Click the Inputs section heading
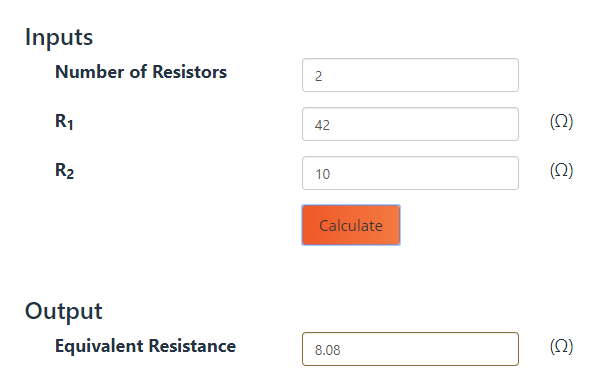Screen dimensions: 594x384 coord(59,37)
